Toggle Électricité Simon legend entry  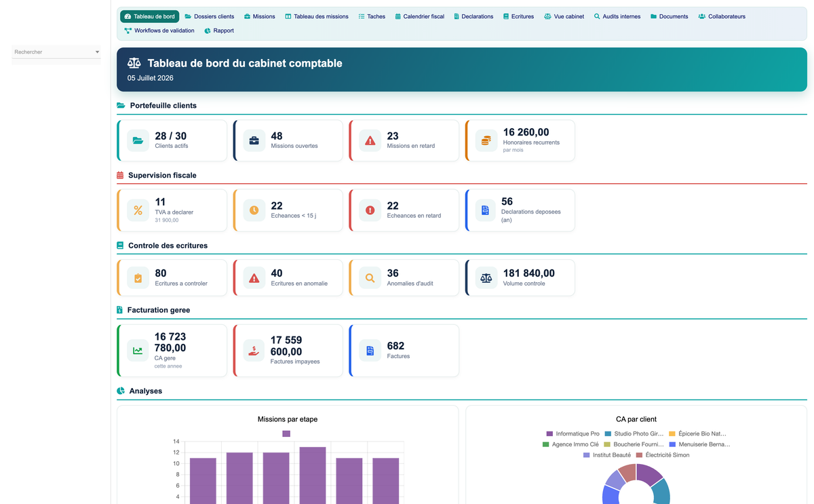[x=662, y=455]
